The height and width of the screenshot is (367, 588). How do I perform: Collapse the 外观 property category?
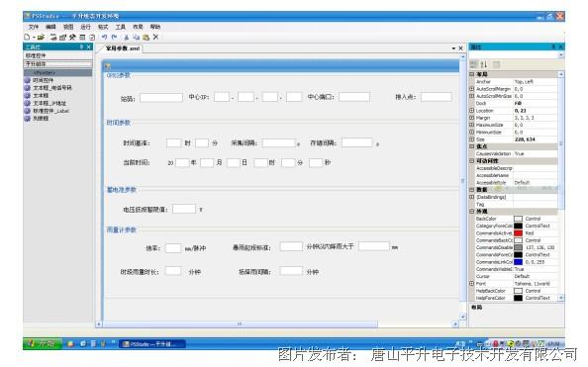472,212
